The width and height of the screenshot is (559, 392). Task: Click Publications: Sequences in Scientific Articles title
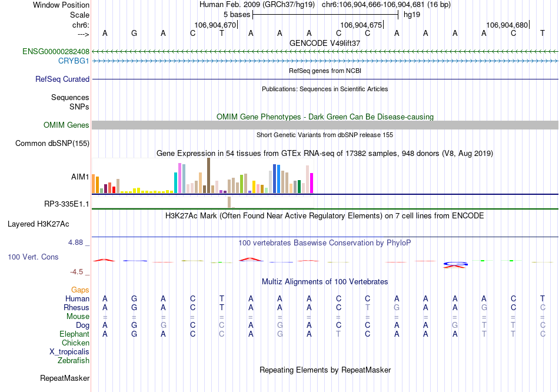pos(325,89)
